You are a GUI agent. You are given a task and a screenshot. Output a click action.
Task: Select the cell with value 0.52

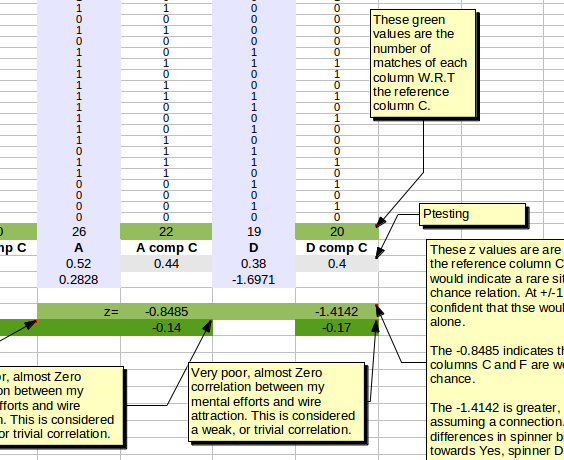(79, 264)
